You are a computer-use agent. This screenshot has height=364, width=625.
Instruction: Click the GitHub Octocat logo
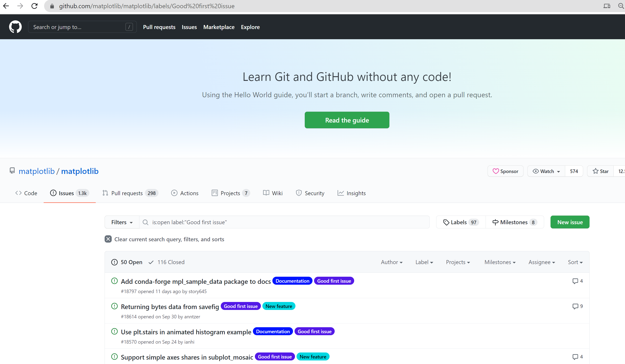(15, 27)
